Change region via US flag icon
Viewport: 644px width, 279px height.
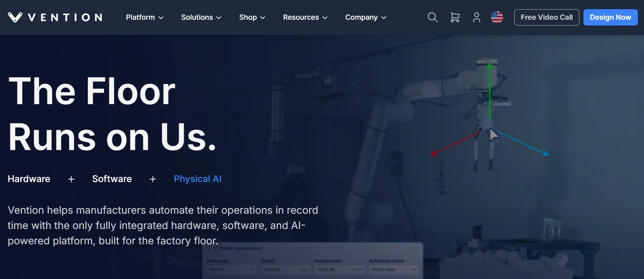[497, 17]
